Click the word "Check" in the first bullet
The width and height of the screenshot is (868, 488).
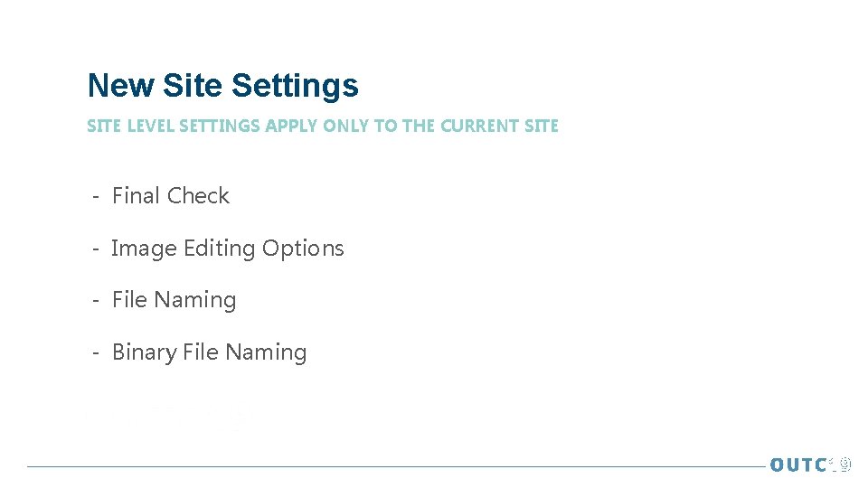[198, 196]
